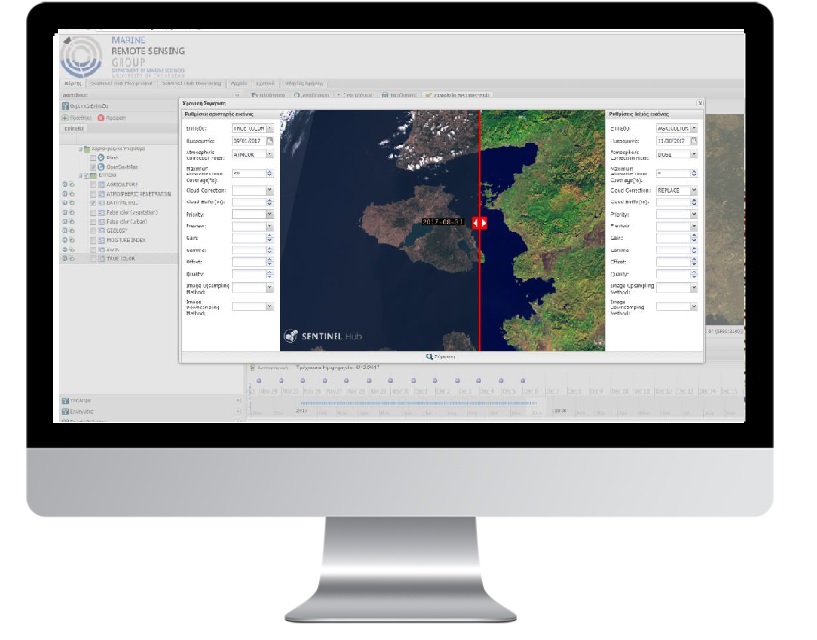Viewport: 817px width, 640px height.
Task: Open the left panel Priority dropdown
Action: click(x=269, y=214)
